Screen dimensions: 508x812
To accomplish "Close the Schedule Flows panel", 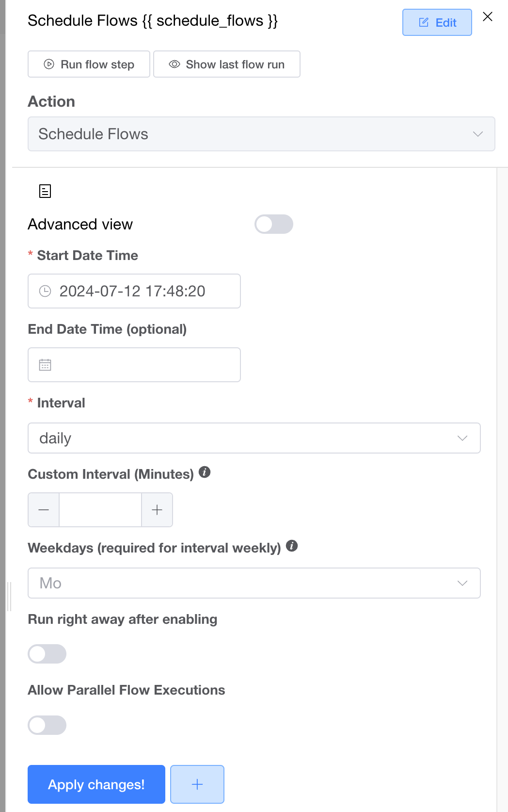I will pos(488,17).
